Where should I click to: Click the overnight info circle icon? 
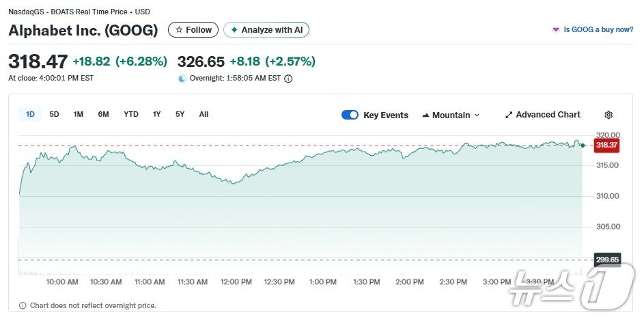tap(288, 79)
